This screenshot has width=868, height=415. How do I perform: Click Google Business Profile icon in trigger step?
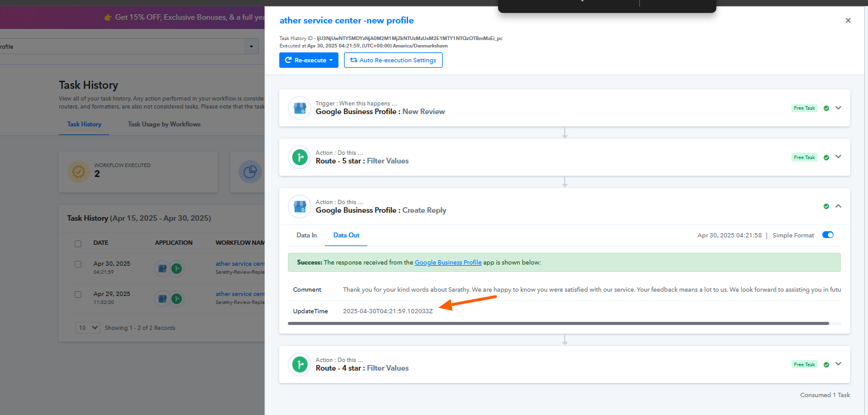[300, 108]
